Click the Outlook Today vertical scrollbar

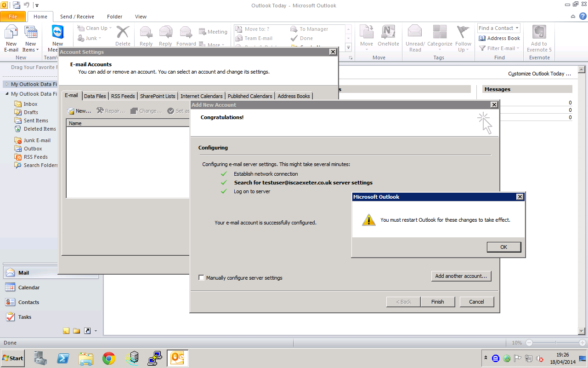pyautogui.click(x=581, y=200)
